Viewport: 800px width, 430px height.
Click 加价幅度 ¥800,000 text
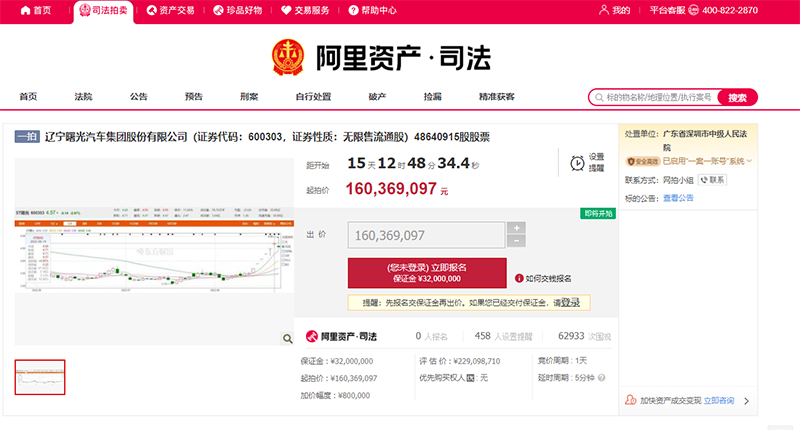[x=335, y=395]
